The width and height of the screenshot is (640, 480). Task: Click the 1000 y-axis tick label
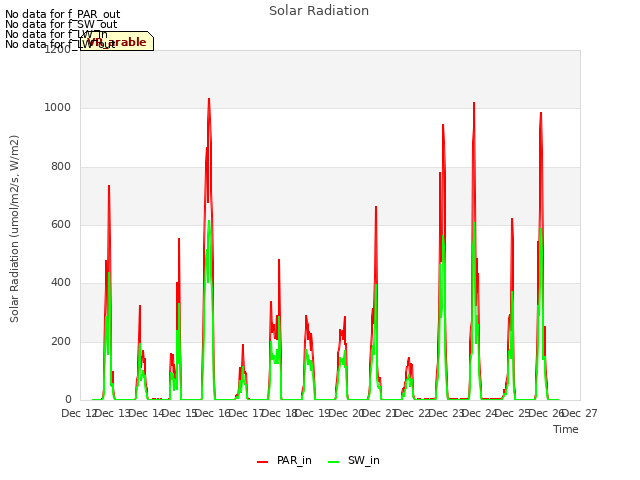[x=57, y=108]
